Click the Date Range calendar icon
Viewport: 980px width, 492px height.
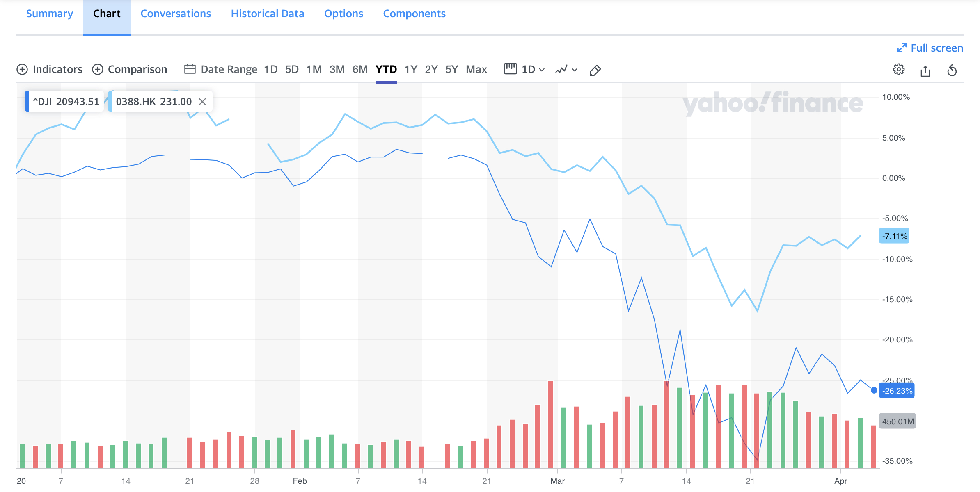(190, 69)
